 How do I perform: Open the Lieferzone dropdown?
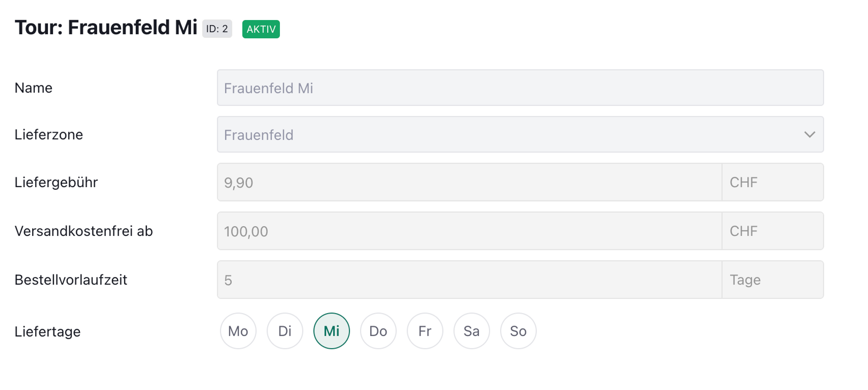pyautogui.click(x=512, y=135)
